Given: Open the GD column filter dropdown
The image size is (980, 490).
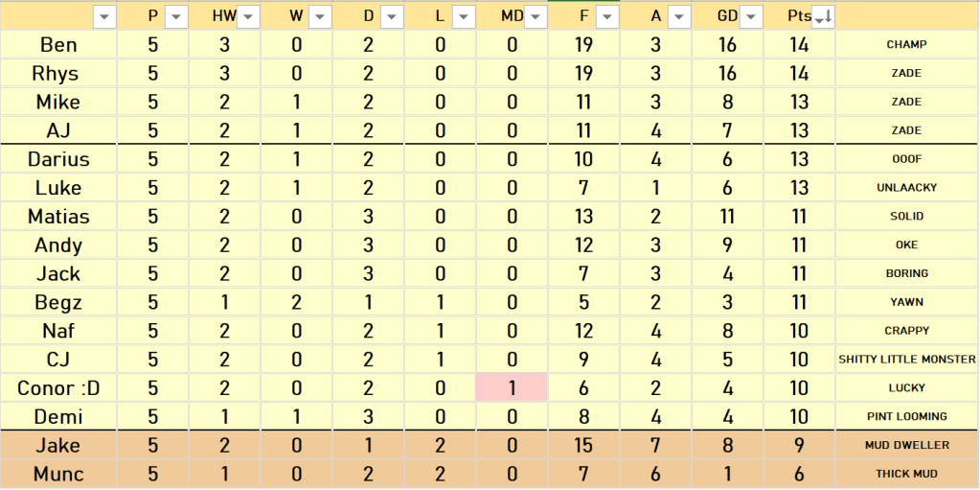Looking at the screenshot, I should tap(751, 16).
